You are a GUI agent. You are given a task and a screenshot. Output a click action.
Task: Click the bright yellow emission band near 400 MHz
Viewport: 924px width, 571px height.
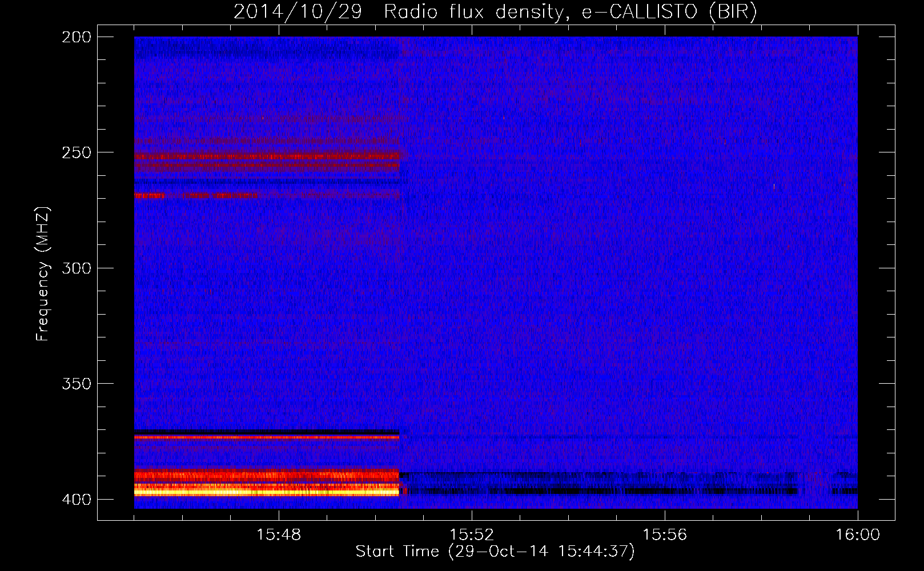click(267, 491)
